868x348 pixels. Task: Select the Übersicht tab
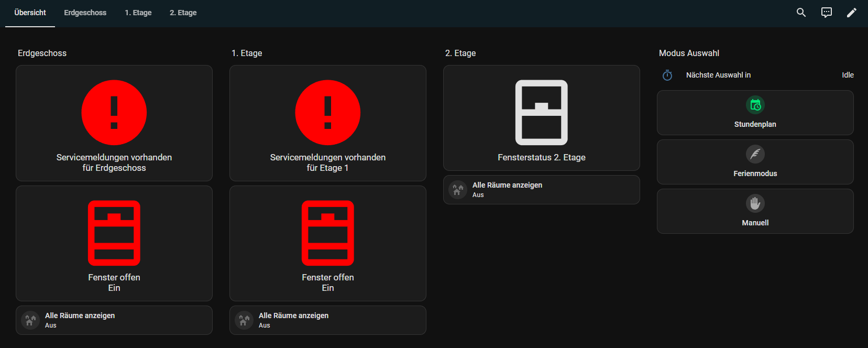pos(30,13)
